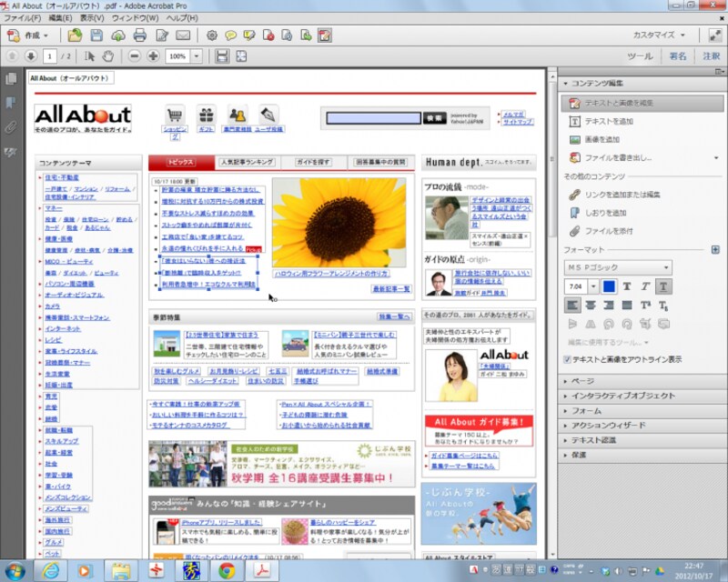The image size is (728, 582).
Task: Click the envelope email icon in toolbar
Action: coord(184,35)
